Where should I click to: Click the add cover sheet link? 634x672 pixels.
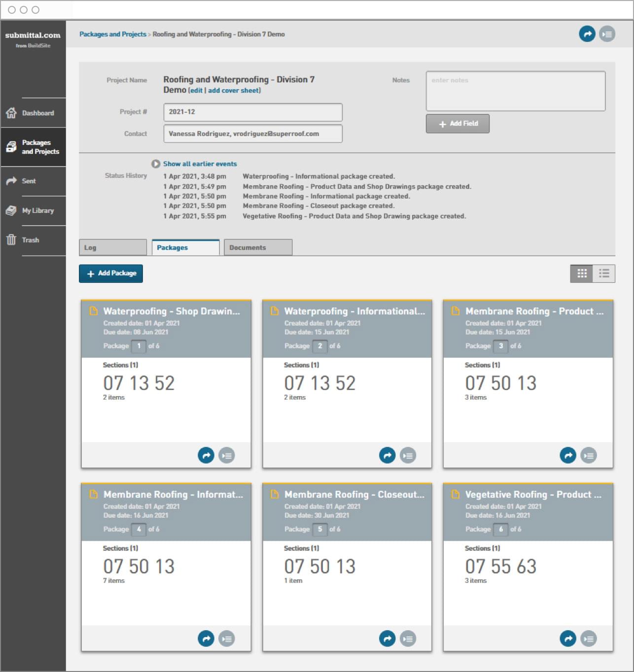pyautogui.click(x=234, y=91)
